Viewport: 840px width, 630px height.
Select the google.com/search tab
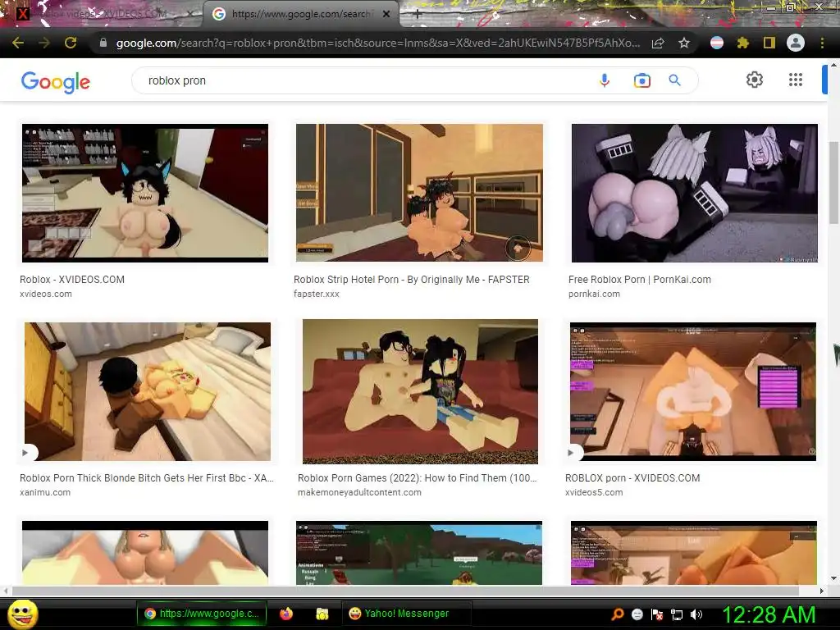[x=300, y=14]
